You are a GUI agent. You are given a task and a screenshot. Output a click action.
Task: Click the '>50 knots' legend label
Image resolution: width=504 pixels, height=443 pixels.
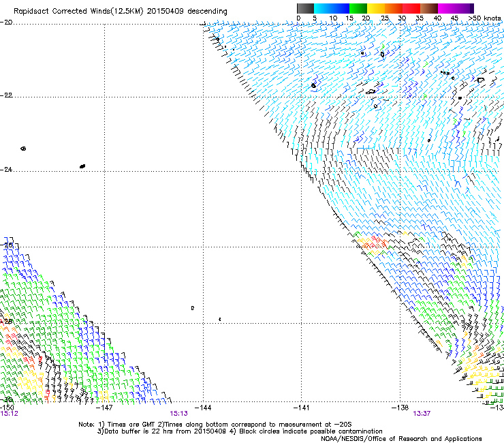click(484, 18)
